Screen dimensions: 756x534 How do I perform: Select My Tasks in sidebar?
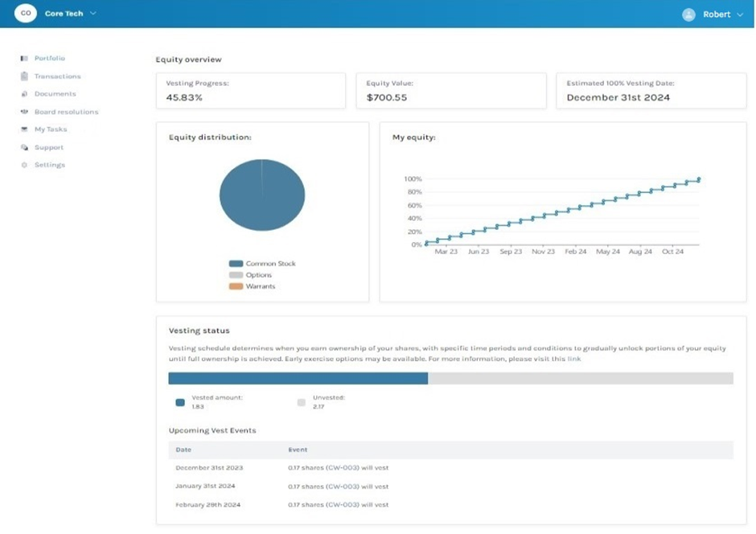click(51, 129)
